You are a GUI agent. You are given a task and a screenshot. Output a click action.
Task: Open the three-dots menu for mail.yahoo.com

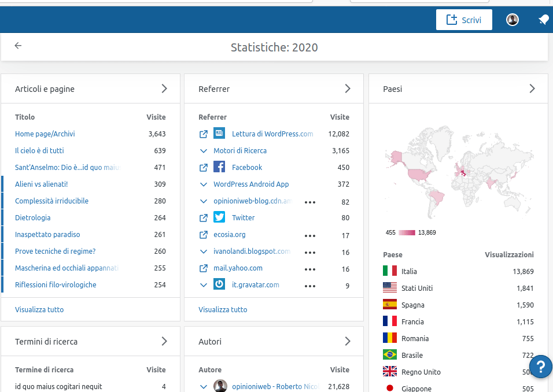tap(310, 269)
